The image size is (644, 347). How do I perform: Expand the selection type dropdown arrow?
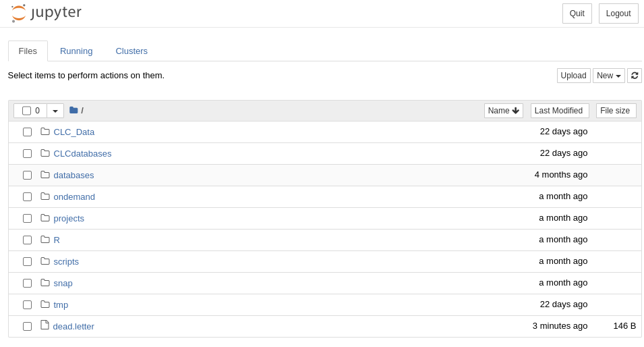55,111
